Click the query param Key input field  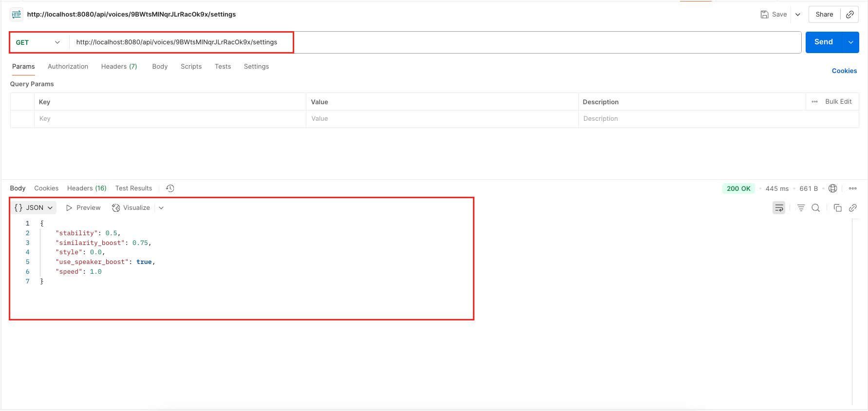pos(170,119)
